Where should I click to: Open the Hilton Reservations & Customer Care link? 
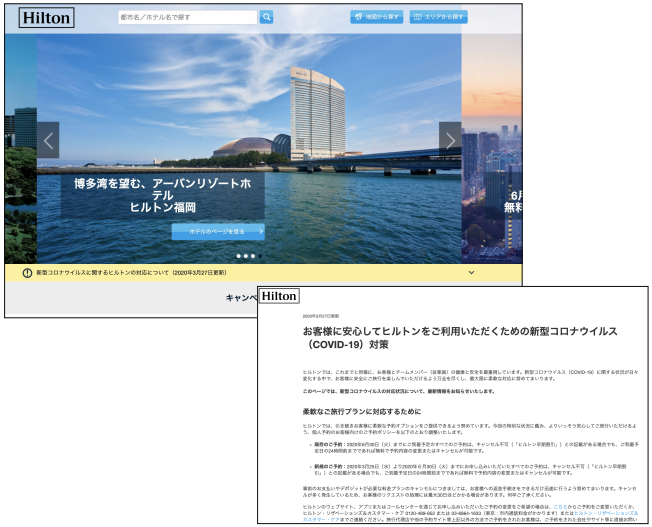click(605, 513)
